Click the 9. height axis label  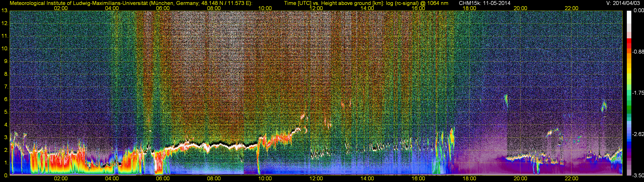click(6, 61)
